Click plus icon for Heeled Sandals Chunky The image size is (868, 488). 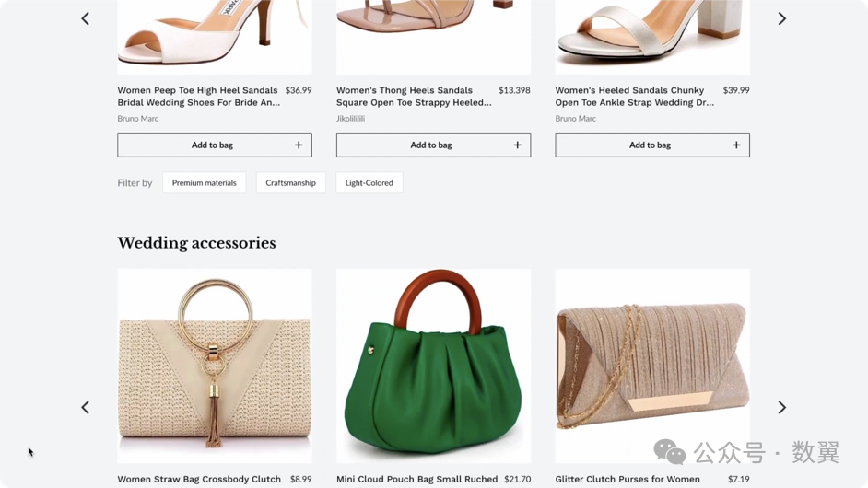(736, 145)
